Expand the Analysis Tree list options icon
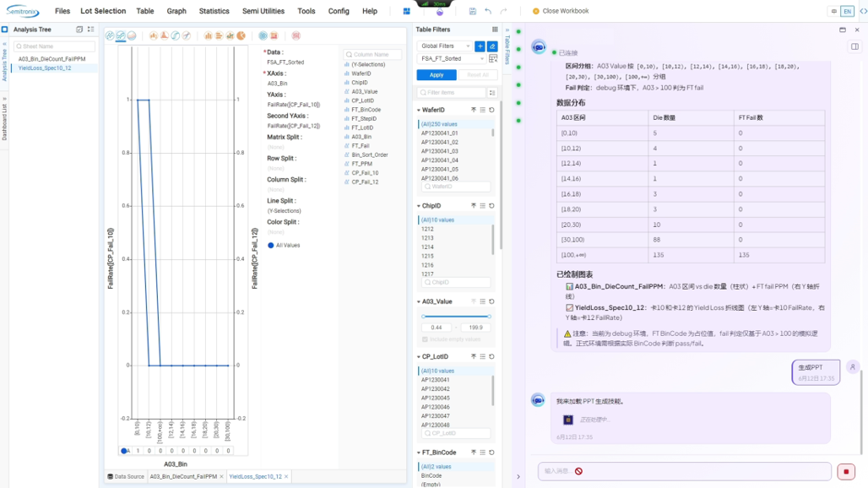 (91, 30)
